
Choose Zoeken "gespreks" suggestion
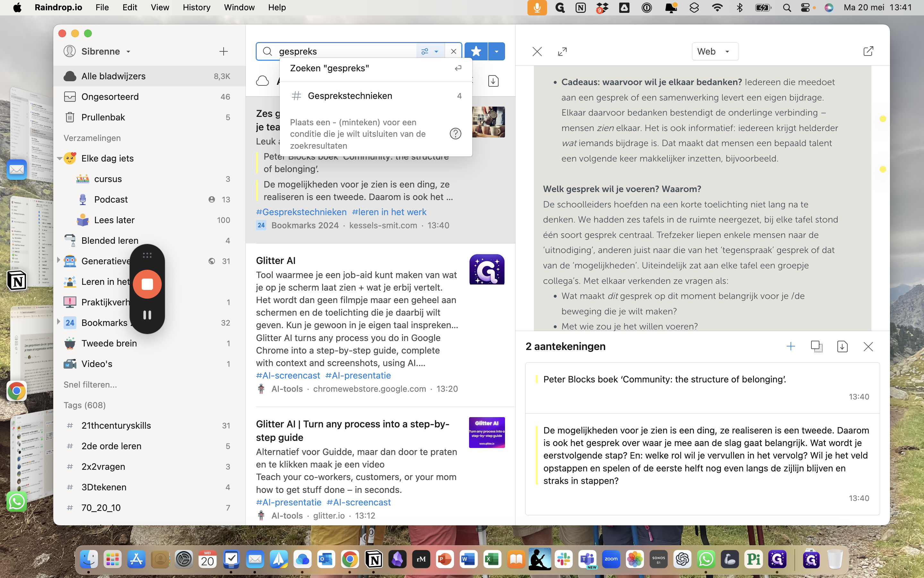[376, 68]
